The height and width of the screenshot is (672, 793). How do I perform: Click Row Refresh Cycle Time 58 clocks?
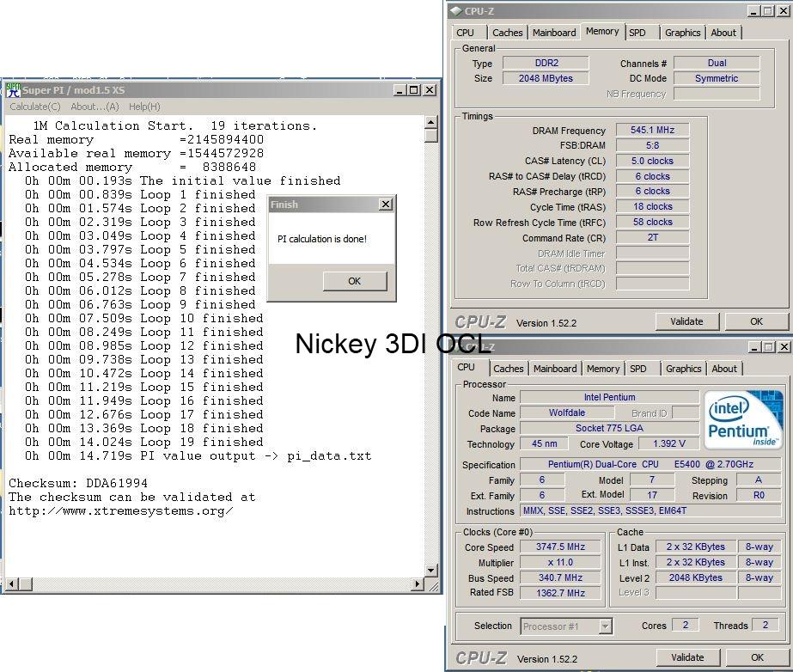(652, 223)
